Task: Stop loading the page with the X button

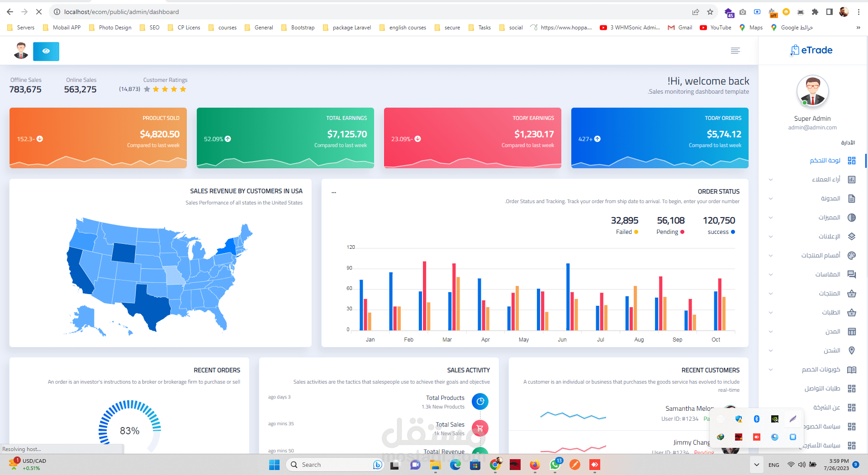Action: [39, 12]
